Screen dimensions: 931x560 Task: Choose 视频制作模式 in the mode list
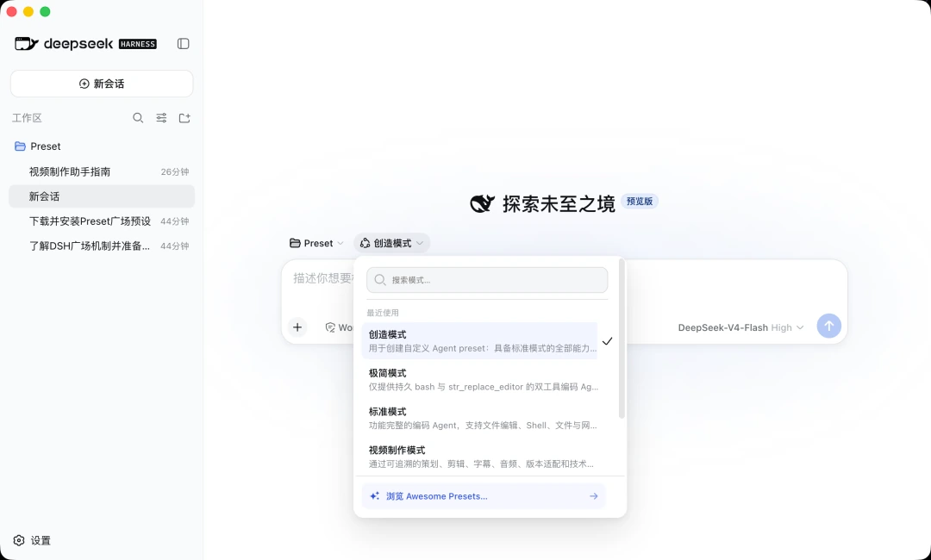coord(484,457)
